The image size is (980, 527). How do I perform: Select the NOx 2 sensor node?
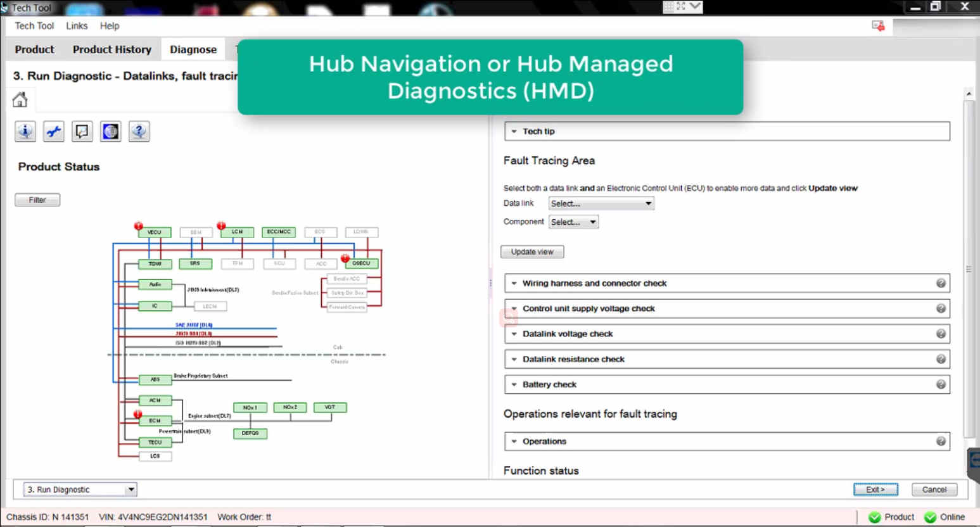click(x=290, y=407)
